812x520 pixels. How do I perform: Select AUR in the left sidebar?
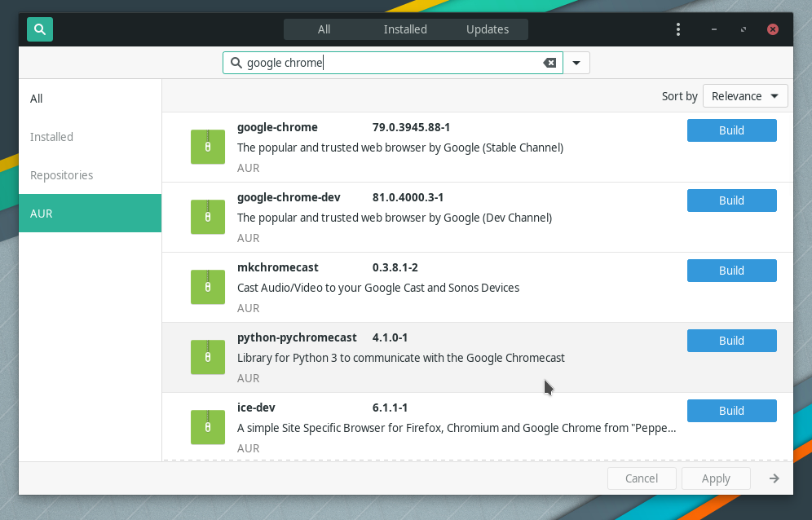tap(90, 214)
